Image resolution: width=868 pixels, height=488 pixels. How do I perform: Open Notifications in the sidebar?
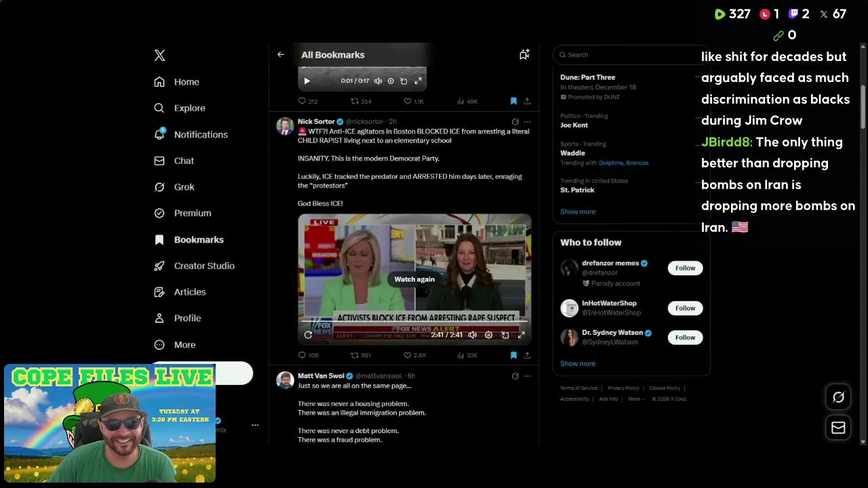(191, 134)
